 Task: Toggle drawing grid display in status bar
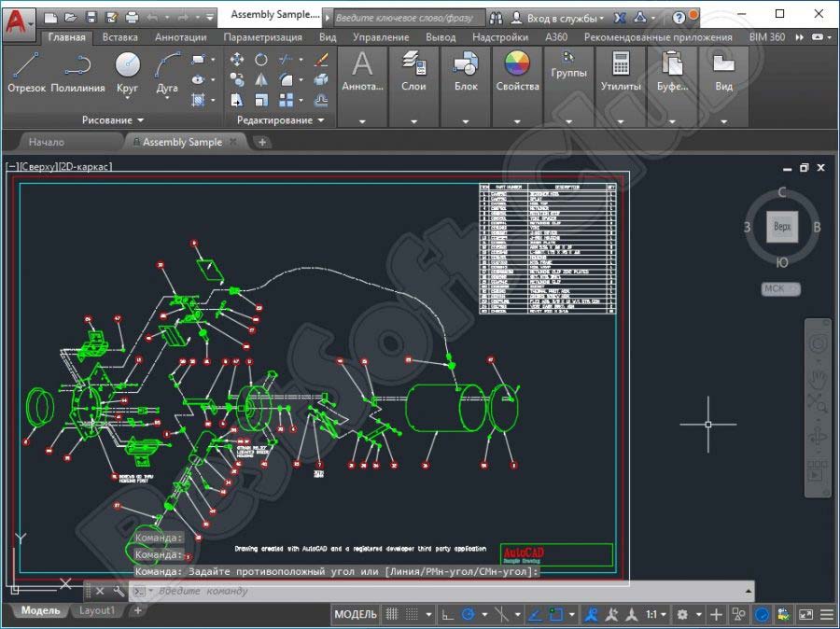(392, 614)
